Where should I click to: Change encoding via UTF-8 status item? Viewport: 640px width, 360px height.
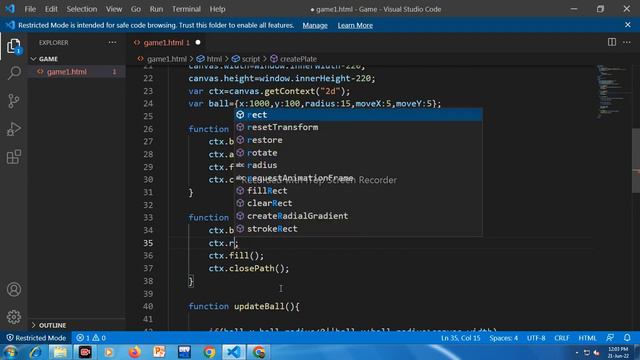click(536, 338)
